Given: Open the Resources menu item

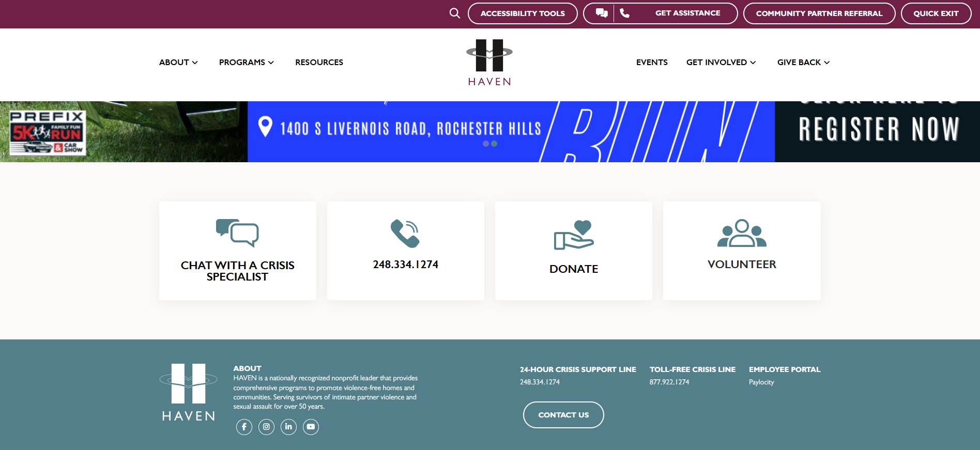Looking at the screenshot, I should tap(319, 63).
